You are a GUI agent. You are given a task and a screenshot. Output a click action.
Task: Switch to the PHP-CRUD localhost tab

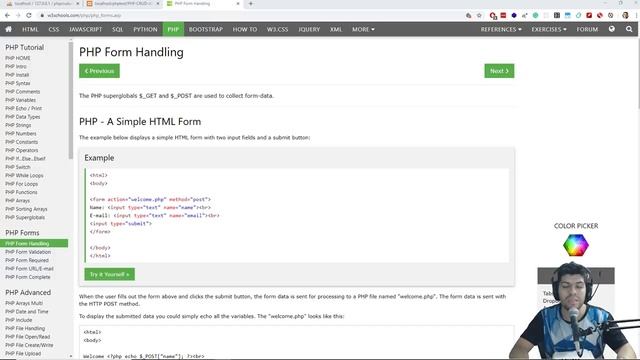(123, 4)
